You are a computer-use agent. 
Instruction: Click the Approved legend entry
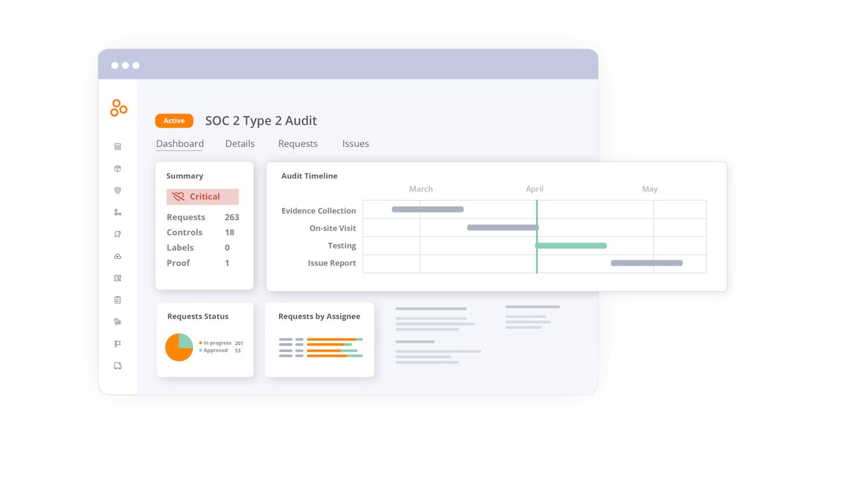point(220,351)
